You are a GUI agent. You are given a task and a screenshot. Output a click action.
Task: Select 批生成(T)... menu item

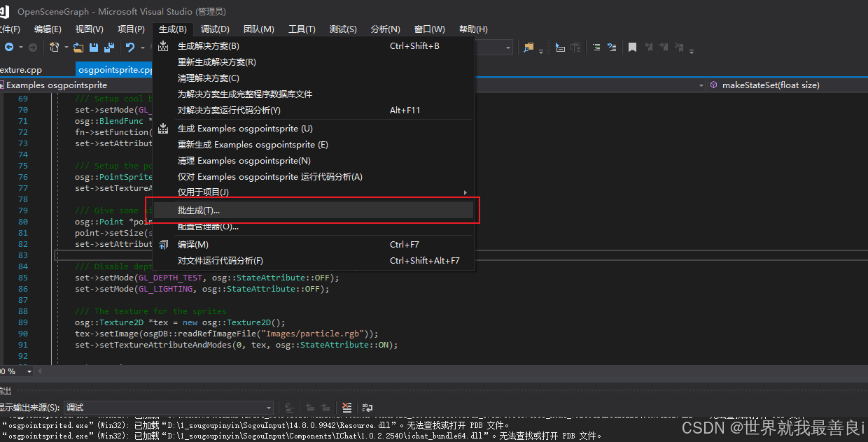314,211
